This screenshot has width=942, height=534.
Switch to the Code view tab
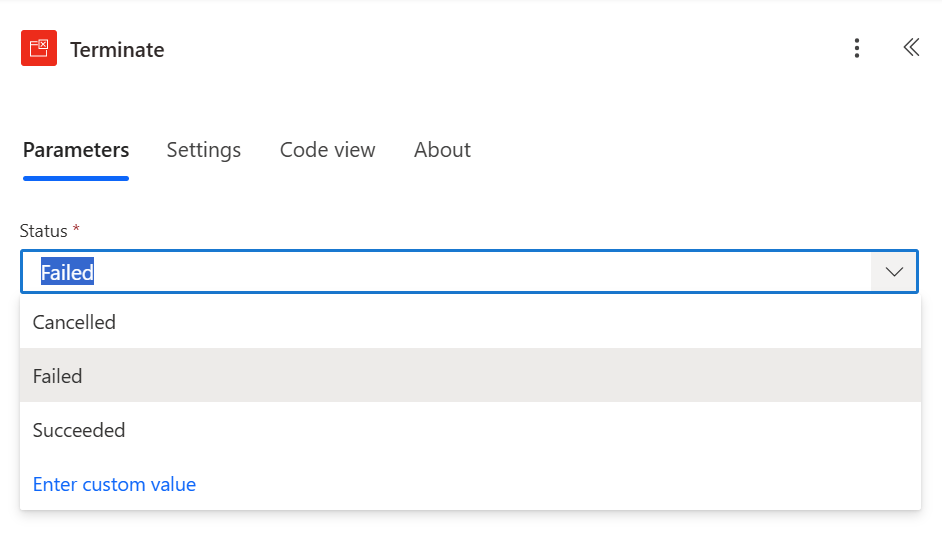coord(327,150)
